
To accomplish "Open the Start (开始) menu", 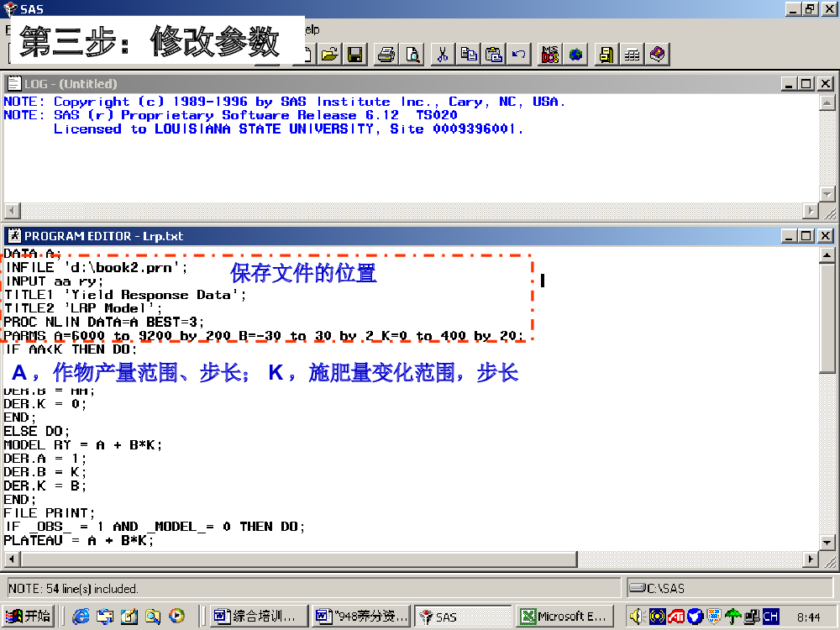I will click(29, 616).
